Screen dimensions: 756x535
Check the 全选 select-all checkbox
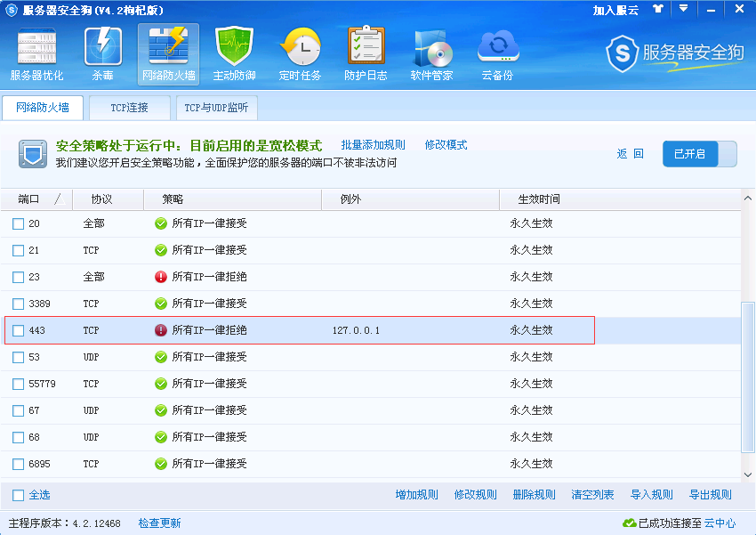point(19,496)
